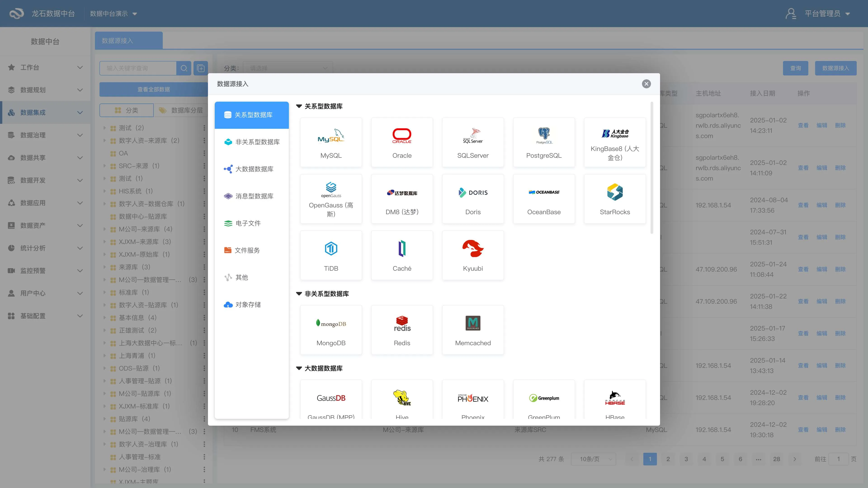Select the Redis data source icon
Viewport: 868px width, 488px height.
point(402,324)
